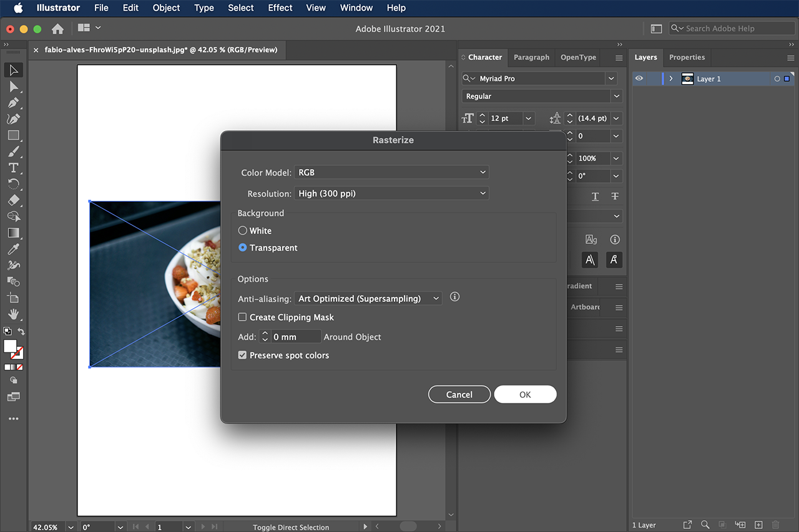Viewport: 799px width, 532px height.
Task: Enable Create Clipping Mask checkbox
Action: (x=243, y=317)
